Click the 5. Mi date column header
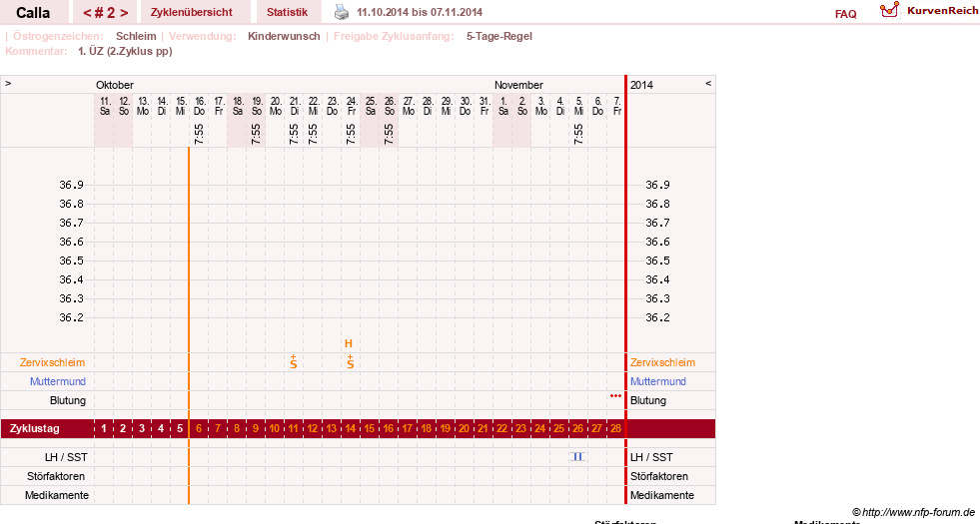This screenshot has height=524, width=980. pos(579,106)
